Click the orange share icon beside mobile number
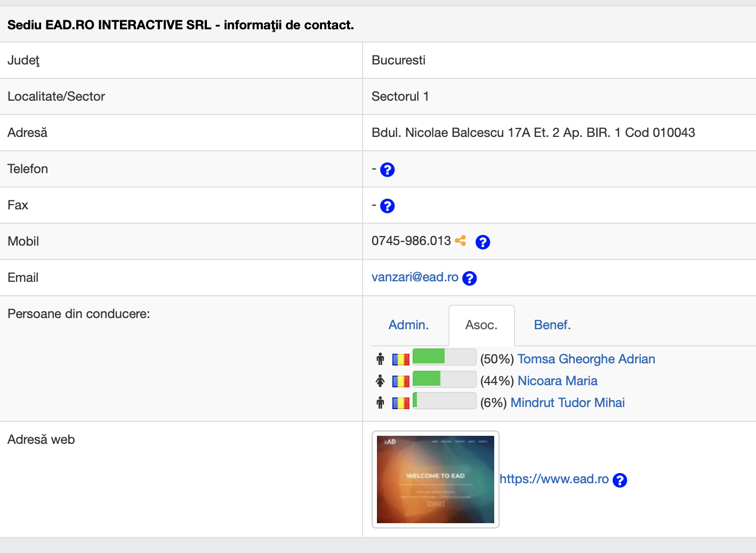756x553 pixels. pos(461,241)
